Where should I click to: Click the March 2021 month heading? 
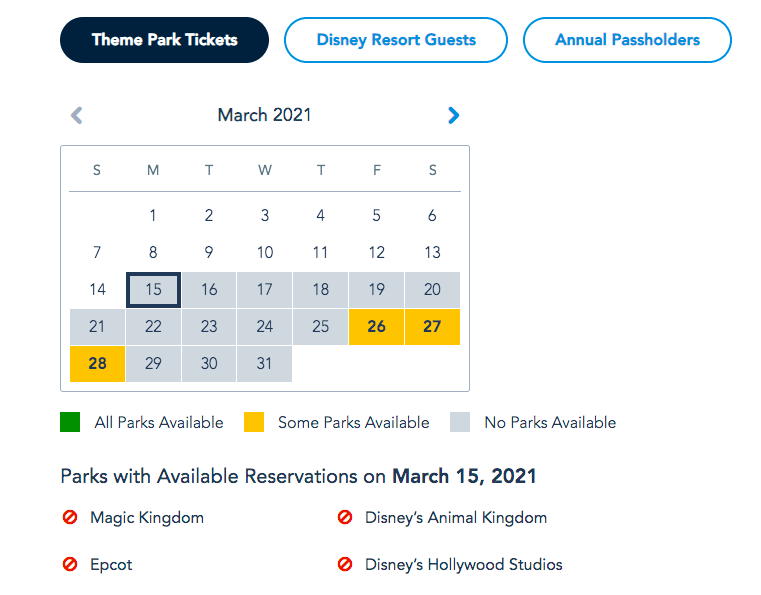point(265,115)
